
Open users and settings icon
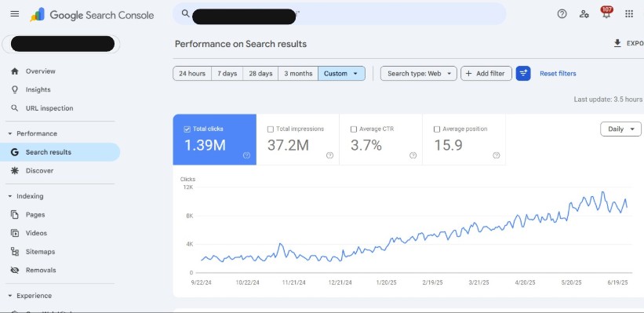tap(584, 14)
